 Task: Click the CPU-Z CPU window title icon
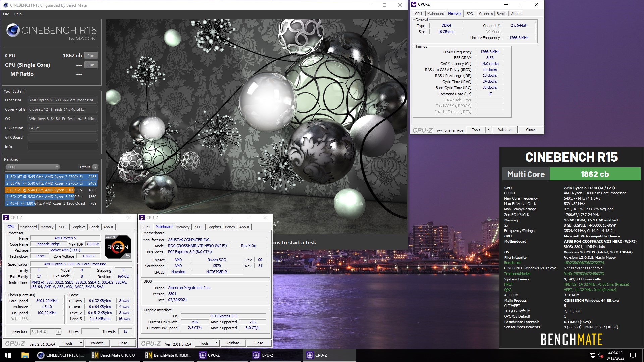point(6,218)
